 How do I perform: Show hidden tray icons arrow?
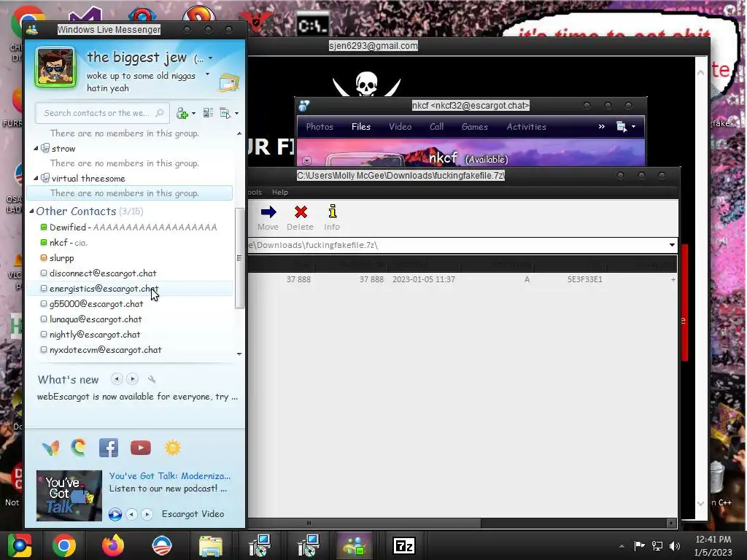622,546
